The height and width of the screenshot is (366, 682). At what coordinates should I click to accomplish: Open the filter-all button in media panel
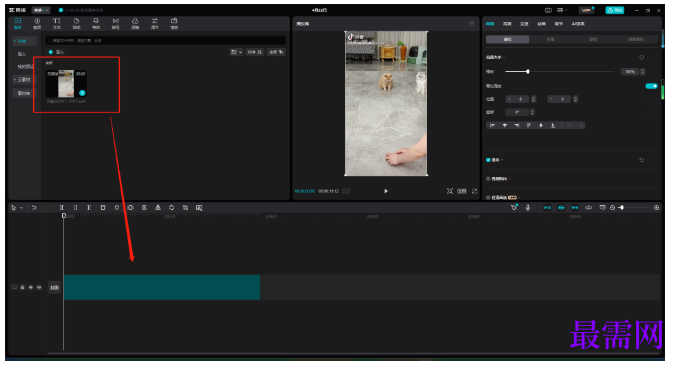coord(276,52)
